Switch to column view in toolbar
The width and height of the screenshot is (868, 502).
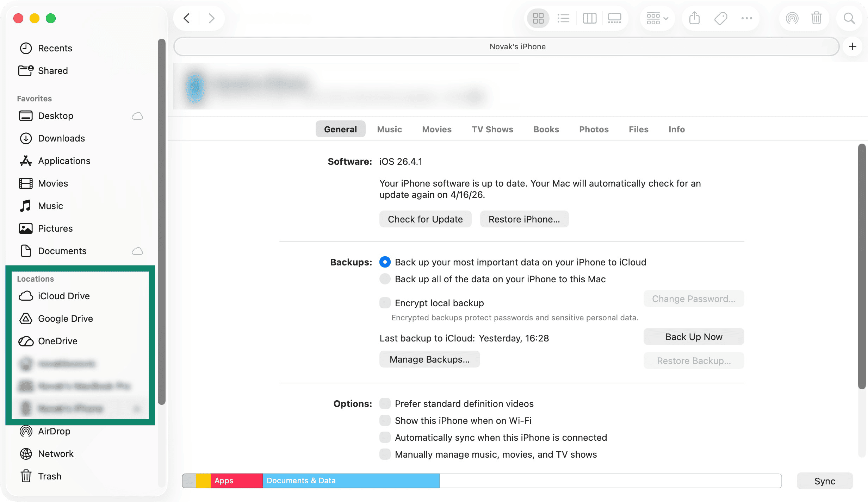click(589, 18)
